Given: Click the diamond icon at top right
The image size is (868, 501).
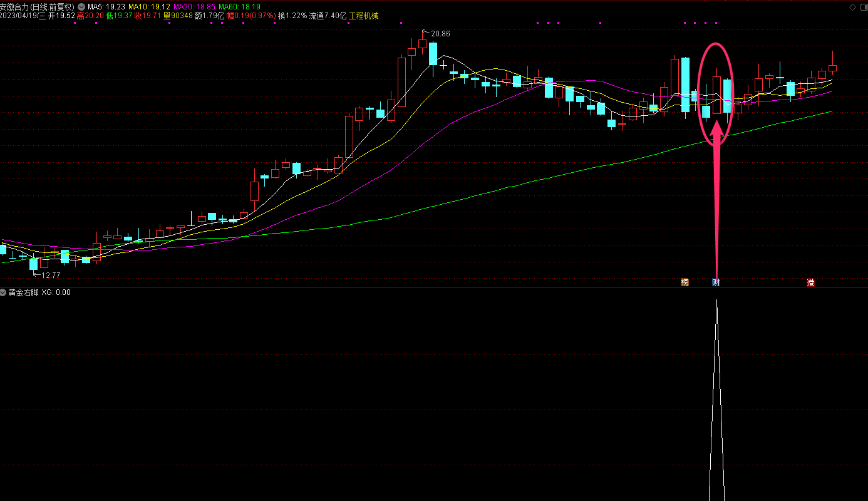Looking at the screenshot, I should coord(852,7).
